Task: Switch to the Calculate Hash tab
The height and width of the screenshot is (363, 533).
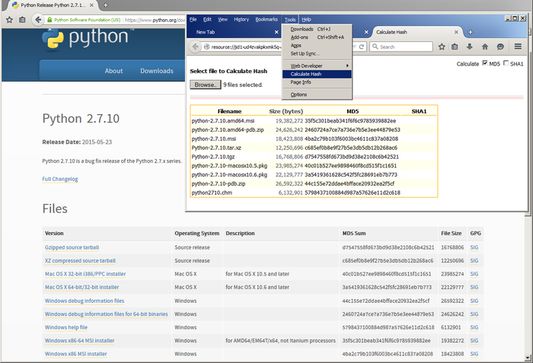Action: click(x=417, y=32)
